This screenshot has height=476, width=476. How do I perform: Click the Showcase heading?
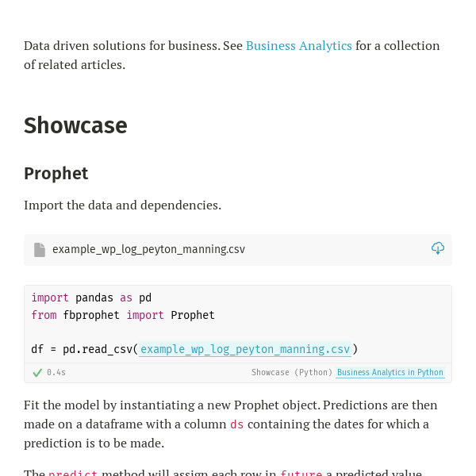coord(75,125)
